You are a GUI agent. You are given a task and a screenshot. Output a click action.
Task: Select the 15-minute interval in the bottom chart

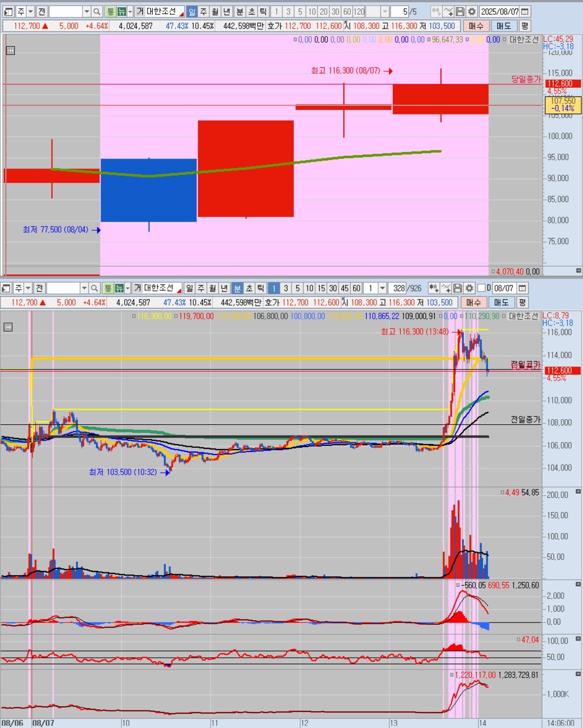321,288
